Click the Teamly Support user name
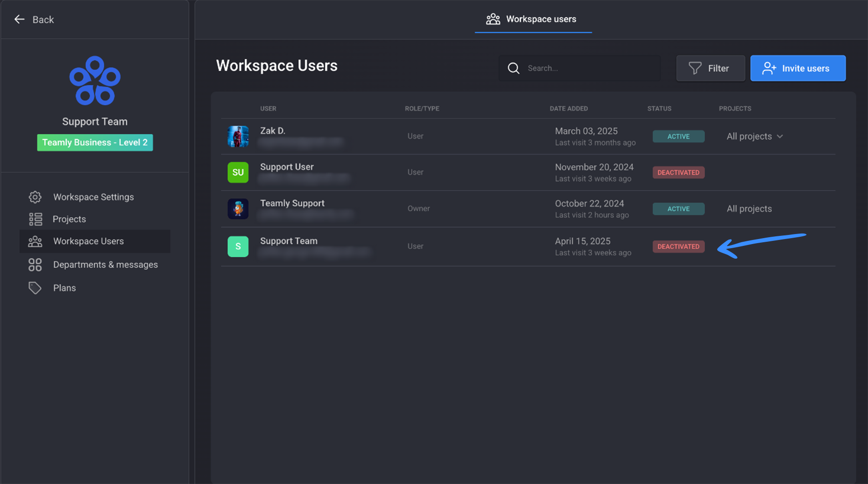The width and height of the screenshot is (868, 484). pyautogui.click(x=292, y=203)
